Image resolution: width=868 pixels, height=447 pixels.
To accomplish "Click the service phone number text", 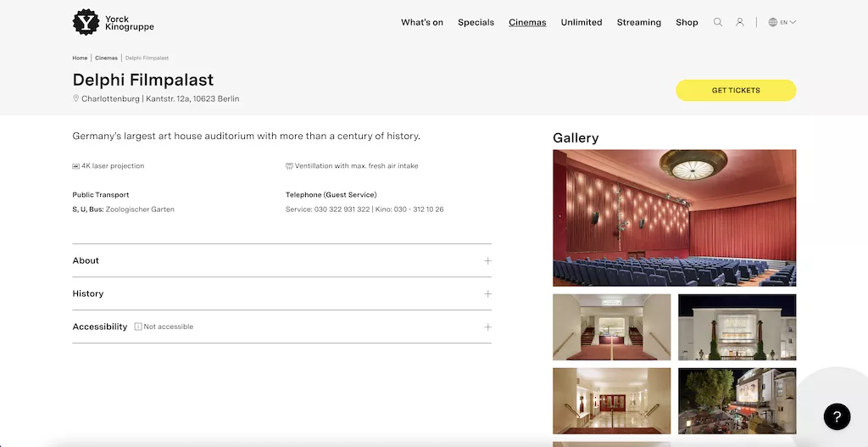I will [328, 210].
